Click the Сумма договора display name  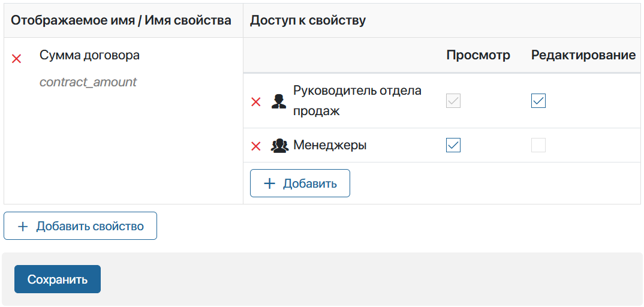89,55
